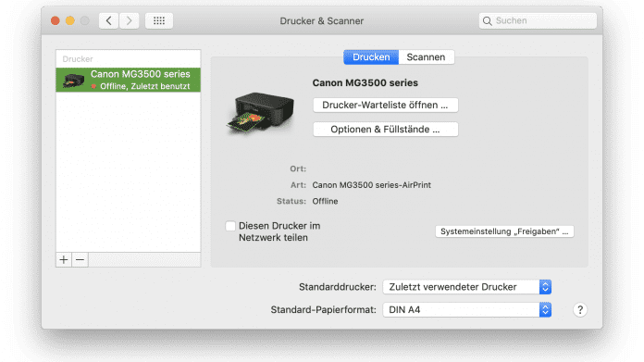Viewport: 644px width, 362px height.
Task: Click the bold Canon MG3500 series heading
Action: coord(365,83)
